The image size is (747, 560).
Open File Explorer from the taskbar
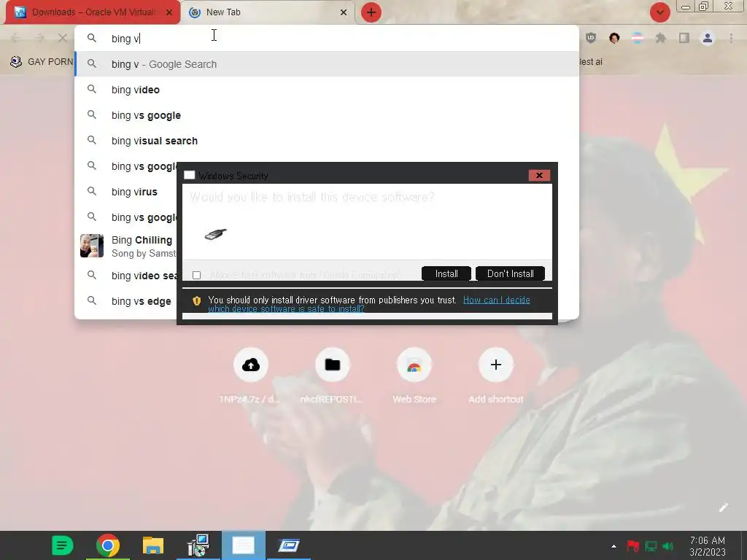[x=153, y=545]
